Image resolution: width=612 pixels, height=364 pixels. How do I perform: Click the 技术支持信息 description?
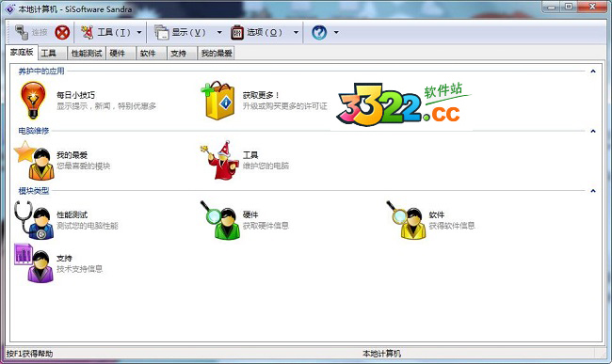tap(80, 269)
